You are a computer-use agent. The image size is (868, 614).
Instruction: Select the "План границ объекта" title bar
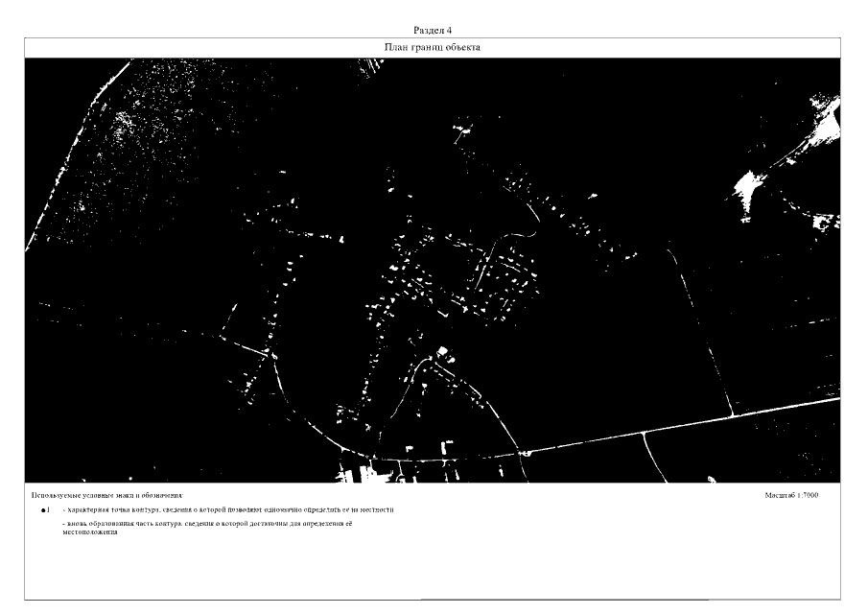[433, 47]
